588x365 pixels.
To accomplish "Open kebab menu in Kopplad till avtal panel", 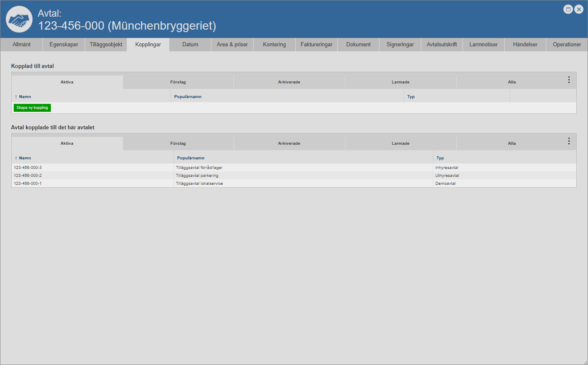I will tap(569, 80).
